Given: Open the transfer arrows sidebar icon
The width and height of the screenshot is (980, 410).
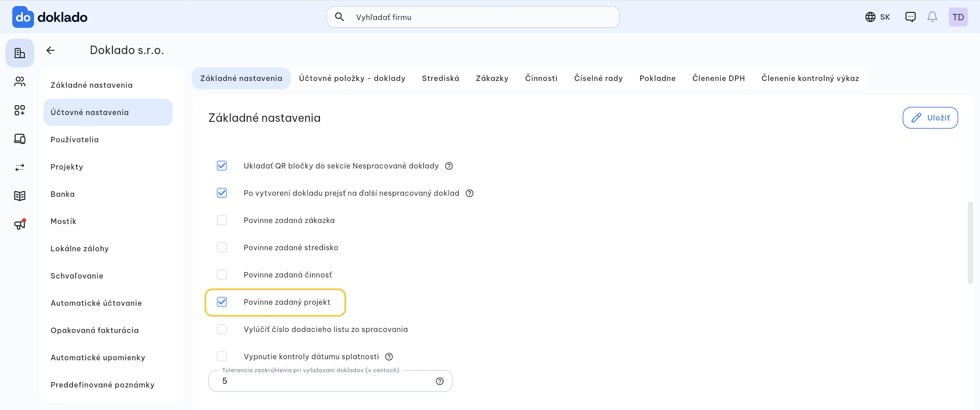Looking at the screenshot, I should click(20, 167).
